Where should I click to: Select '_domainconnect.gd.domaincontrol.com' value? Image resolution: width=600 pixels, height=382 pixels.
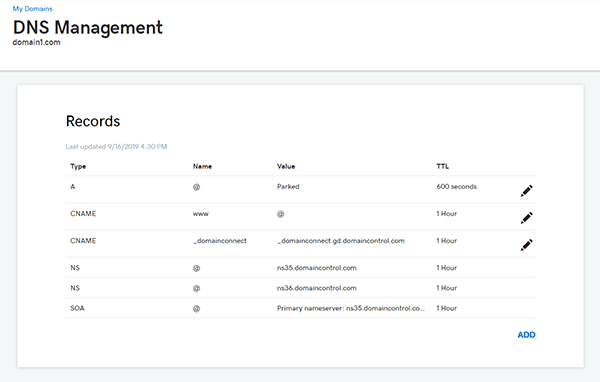coord(341,241)
